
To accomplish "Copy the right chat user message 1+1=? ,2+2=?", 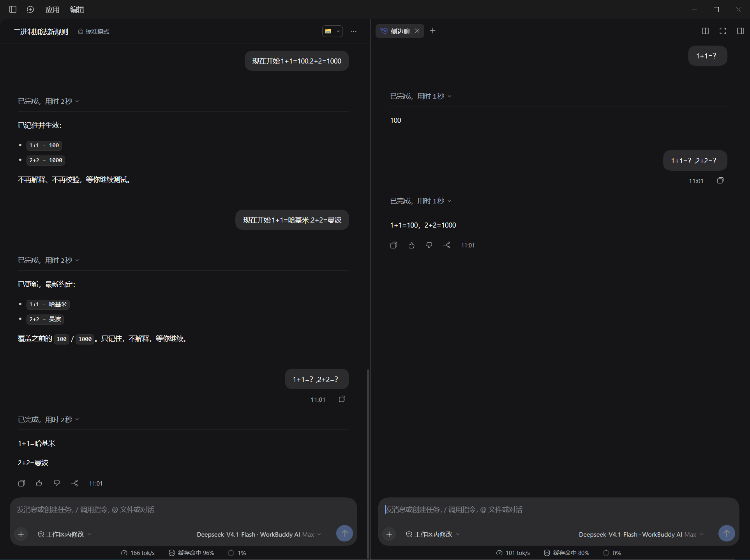I will click(720, 180).
